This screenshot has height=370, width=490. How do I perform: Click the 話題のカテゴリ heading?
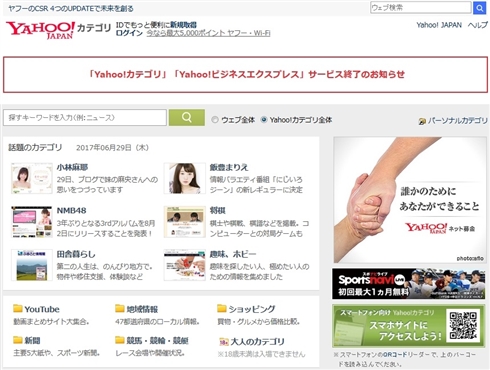point(35,147)
